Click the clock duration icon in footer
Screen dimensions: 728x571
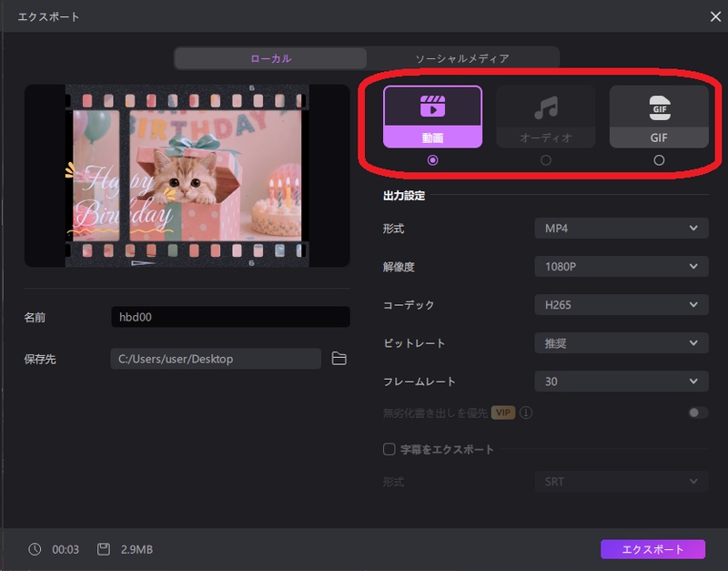[x=35, y=549]
